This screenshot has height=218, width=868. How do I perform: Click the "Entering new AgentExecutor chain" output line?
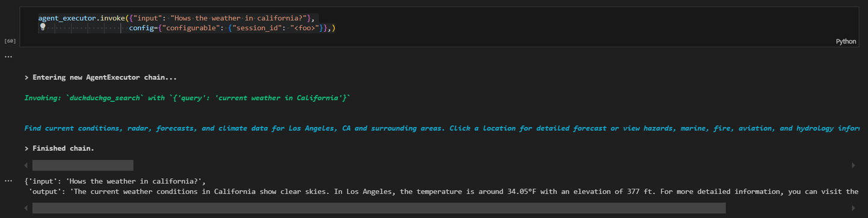click(101, 78)
